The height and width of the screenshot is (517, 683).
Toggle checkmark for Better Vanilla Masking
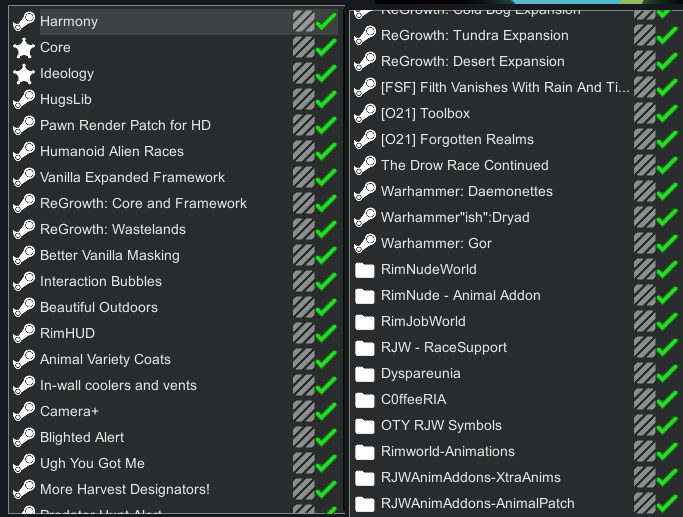point(326,255)
